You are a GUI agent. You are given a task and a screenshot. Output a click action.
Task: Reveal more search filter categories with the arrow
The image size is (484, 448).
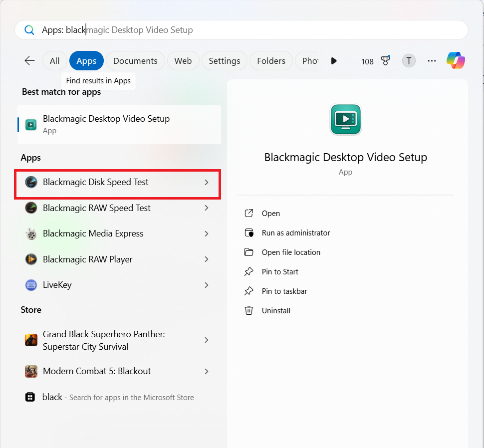pyautogui.click(x=333, y=61)
